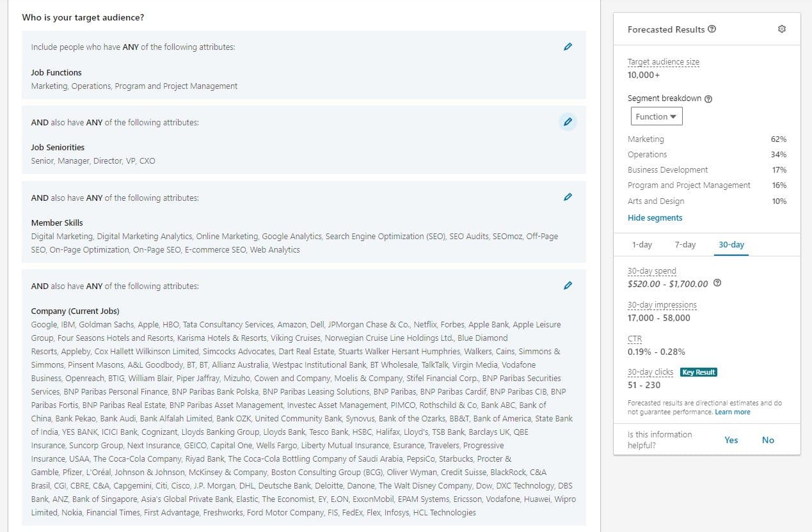This screenshot has height=532, width=812.
Task: Open Forecasted Results settings gear
Action: [781, 29]
